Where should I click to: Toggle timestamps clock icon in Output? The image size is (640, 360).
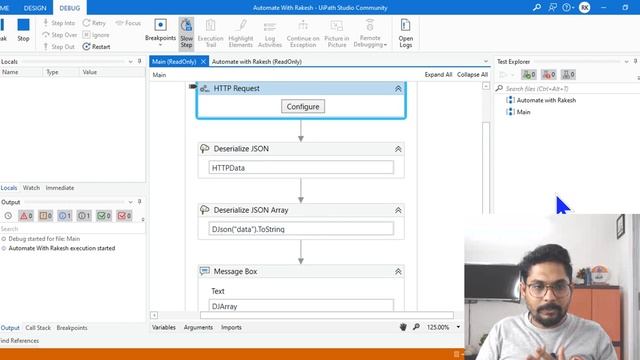pos(8,216)
